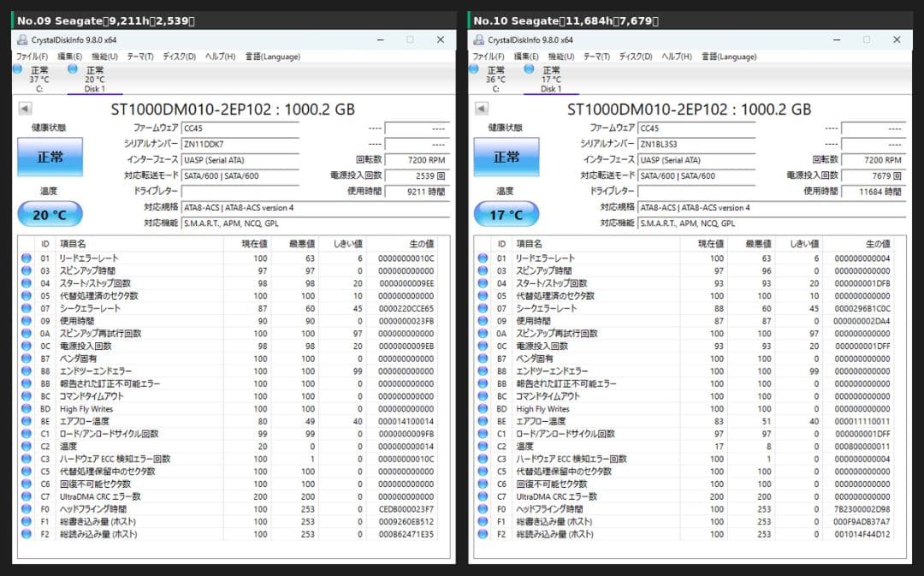Click interface field UASP (Serial ATA) right window
Screen dimensions: 924x576
coord(697,160)
